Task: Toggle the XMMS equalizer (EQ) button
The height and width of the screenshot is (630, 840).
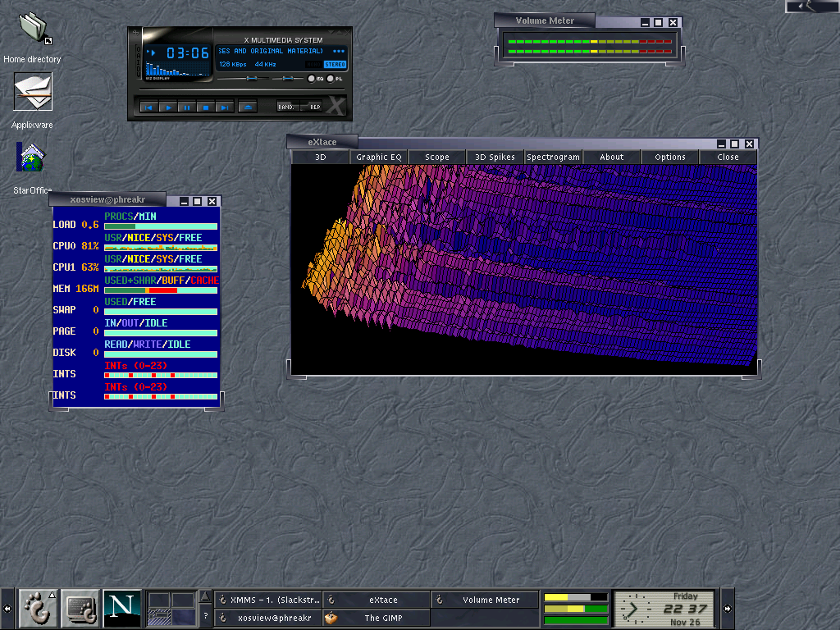Action: [x=313, y=79]
